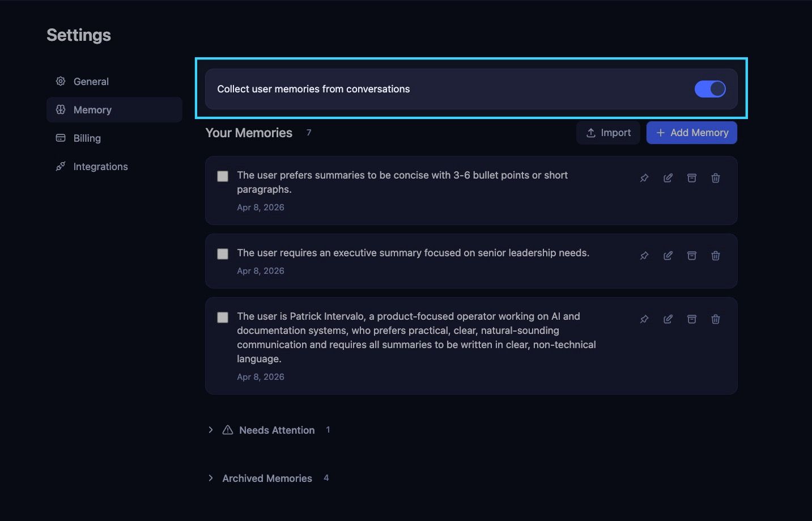Delete the Patrick Intervalo memory
Screen dimensions: 812x521
coord(716,319)
